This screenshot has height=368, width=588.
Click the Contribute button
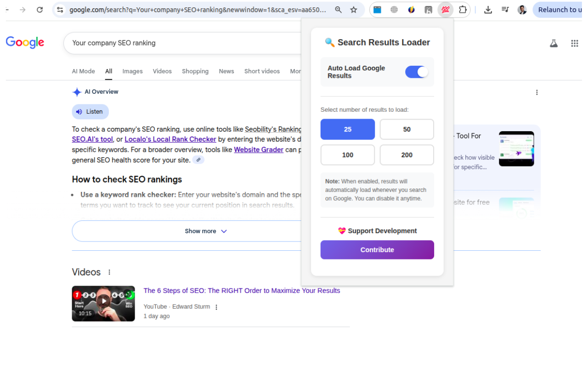click(377, 250)
